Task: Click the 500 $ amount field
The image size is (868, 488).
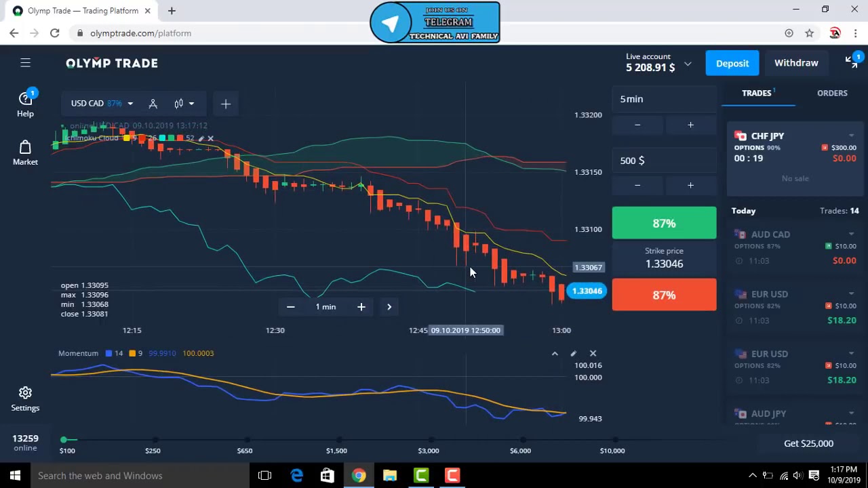Action: (x=664, y=161)
